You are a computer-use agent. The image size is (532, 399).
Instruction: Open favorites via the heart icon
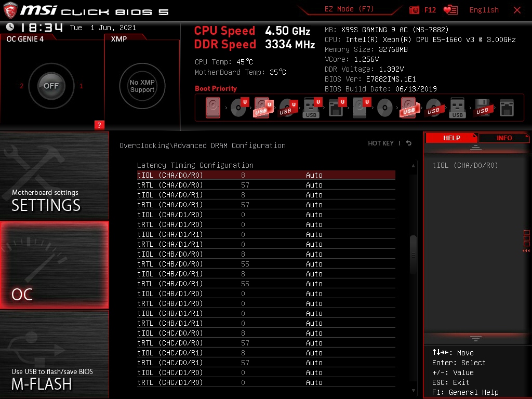pyautogui.click(x=450, y=10)
